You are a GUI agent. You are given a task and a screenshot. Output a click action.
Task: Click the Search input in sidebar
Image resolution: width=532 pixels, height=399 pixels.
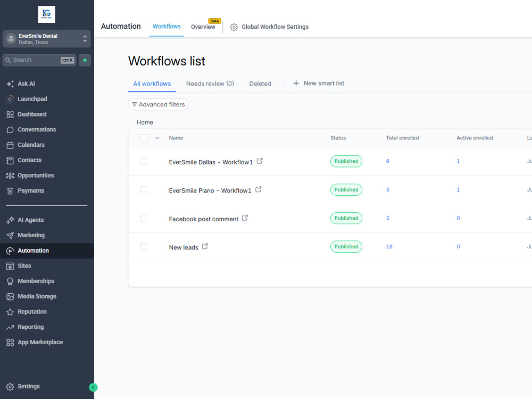[39, 61]
